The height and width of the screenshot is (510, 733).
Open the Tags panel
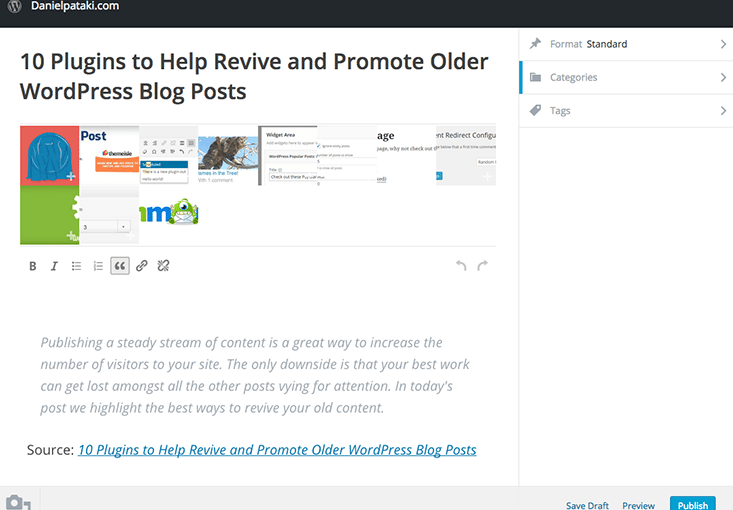click(x=626, y=111)
